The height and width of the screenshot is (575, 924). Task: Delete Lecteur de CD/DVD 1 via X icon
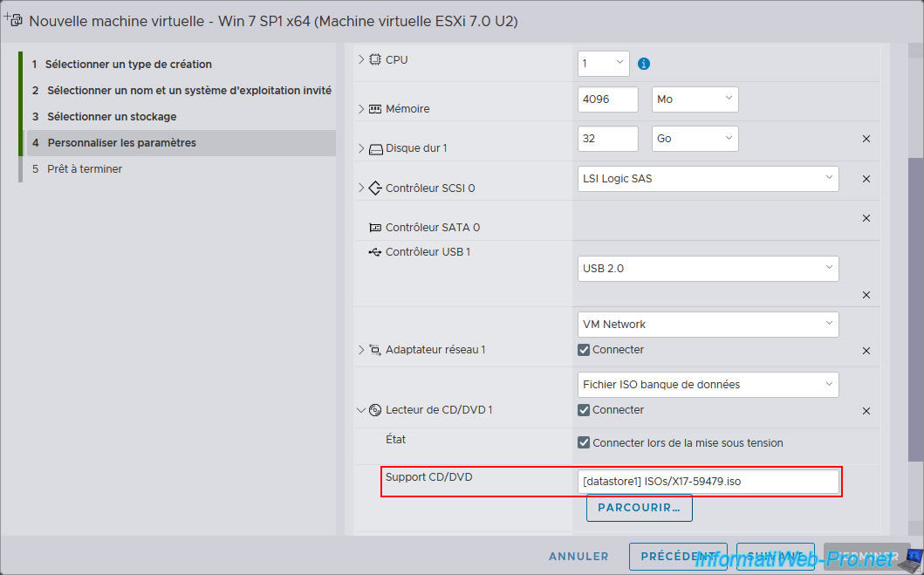click(866, 411)
